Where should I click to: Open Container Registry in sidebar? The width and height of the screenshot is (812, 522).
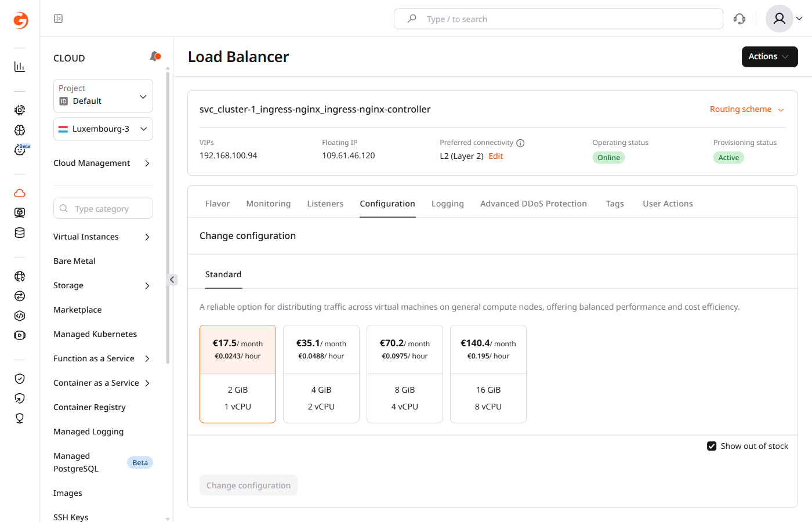pos(89,407)
